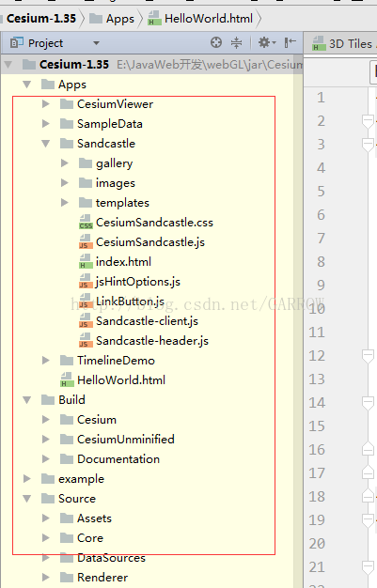Click Cesium-1.35 in the breadcrumb bar
This screenshot has width=377, height=588.
(x=41, y=19)
